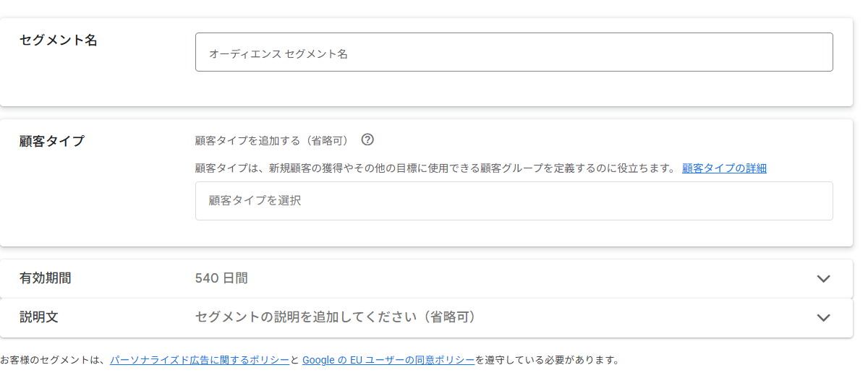The image size is (868, 391).
Task: Click the 540 日間 duration value
Action: (221, 278)
